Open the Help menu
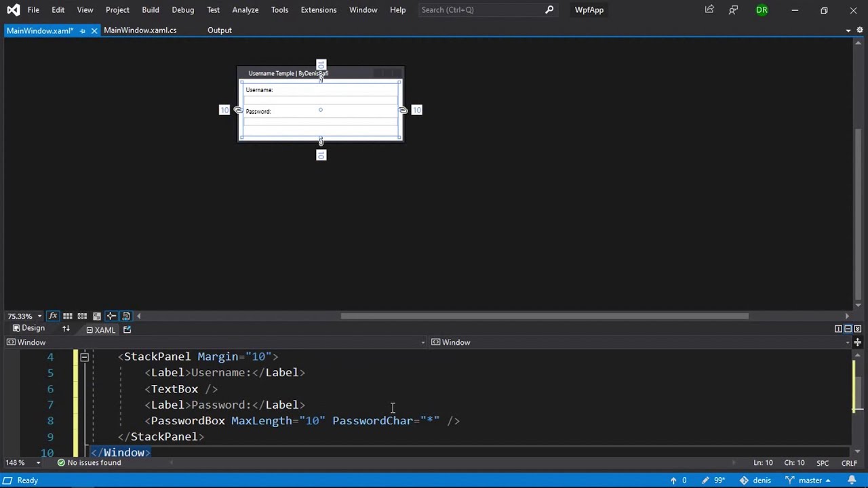This screenshot has width=868, height=488. (x=398, y=9)
